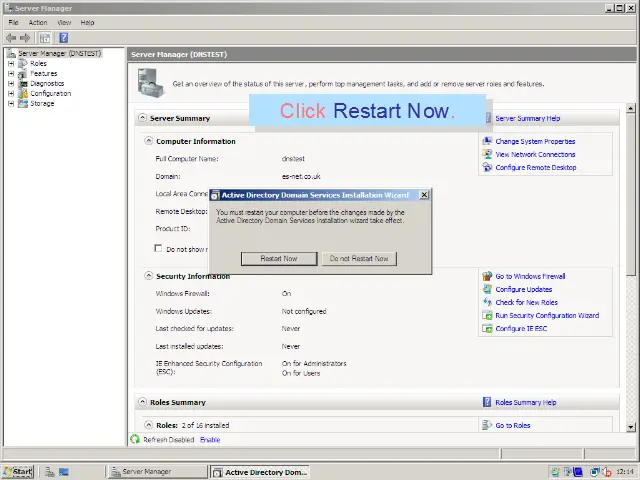Screen dimensions: 640x480
Task: Expand the Configuration tree node
Action: coord(11,93)
